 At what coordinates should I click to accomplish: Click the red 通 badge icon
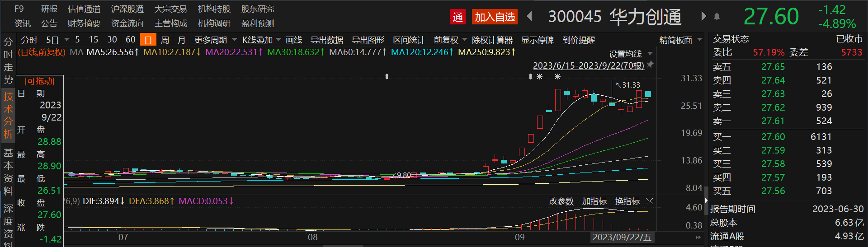[x=458, y=17]
